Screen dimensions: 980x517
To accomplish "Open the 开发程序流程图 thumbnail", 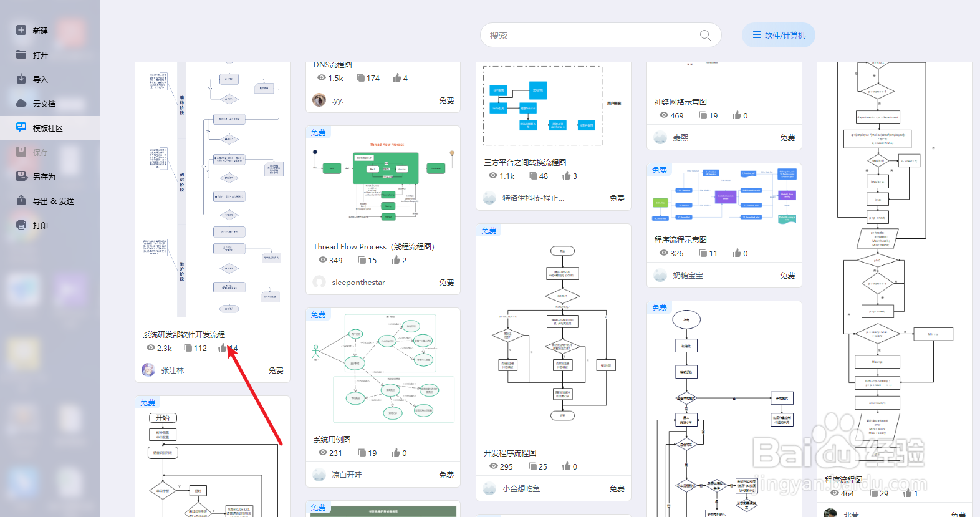I will (x=554, y=334).
